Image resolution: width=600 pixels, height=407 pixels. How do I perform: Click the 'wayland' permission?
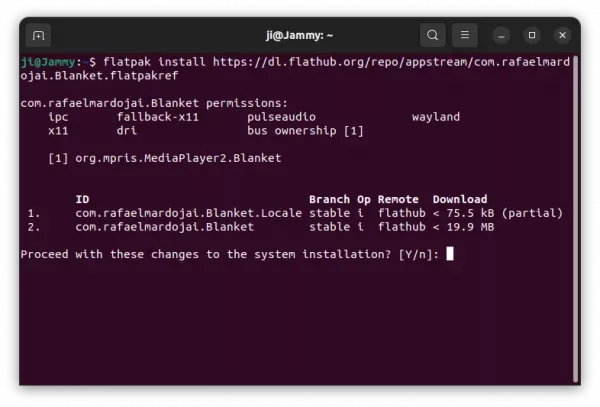point(436,117)
